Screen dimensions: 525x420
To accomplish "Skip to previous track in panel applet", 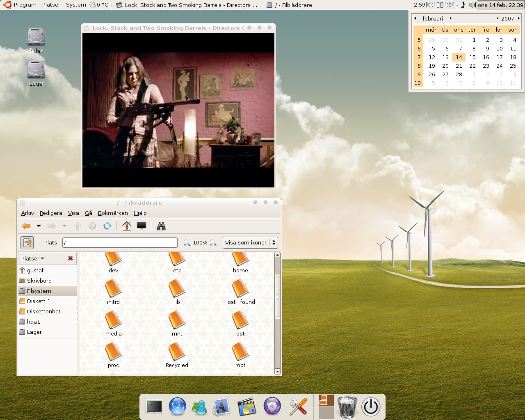I will pyautogui.click(x=430, y=5).
